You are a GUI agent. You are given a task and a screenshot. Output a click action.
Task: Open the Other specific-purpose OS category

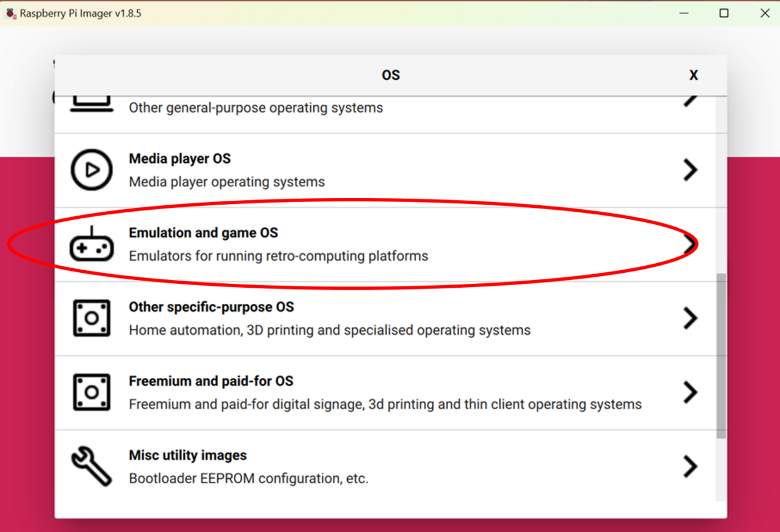click(385, 318)
